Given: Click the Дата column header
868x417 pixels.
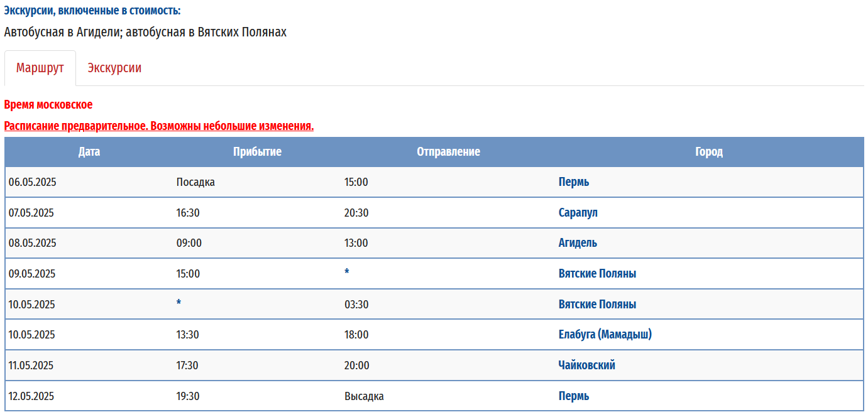Looking at the screenshot, I should pos(89,152).
